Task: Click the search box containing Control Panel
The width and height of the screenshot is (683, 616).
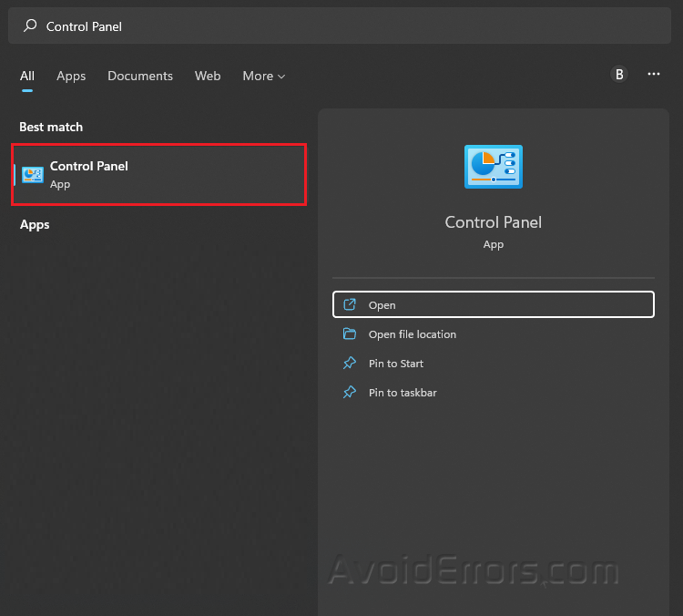Action: (346, 26)
